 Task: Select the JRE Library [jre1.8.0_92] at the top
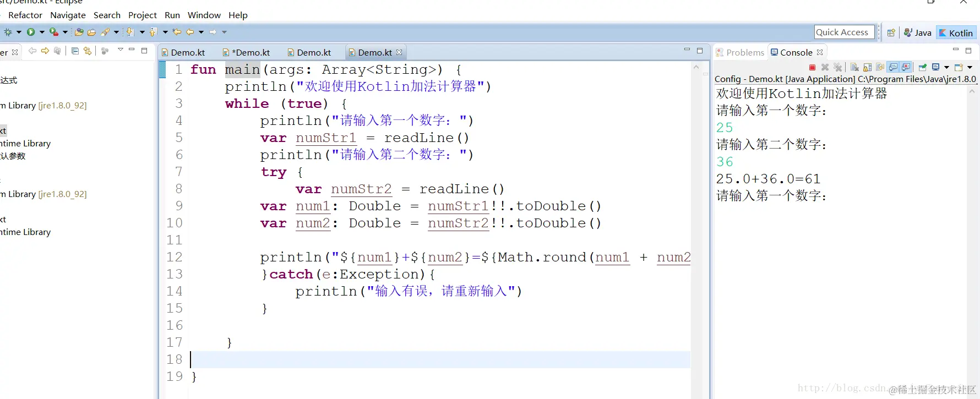pyautogui.click(x=43, y=105)
